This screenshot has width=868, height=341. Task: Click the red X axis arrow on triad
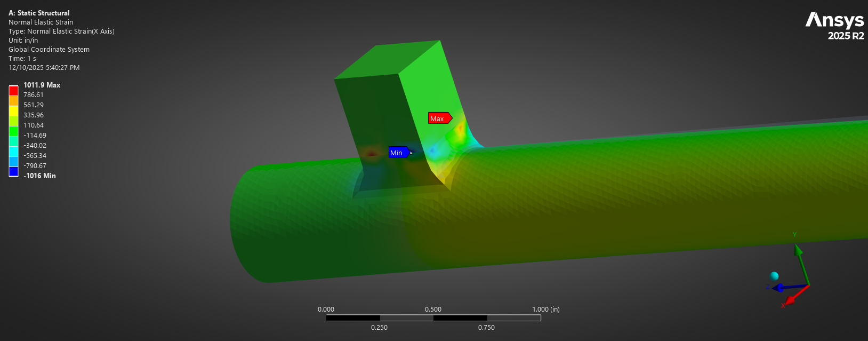pyautogui.click(x=792, y=300)
